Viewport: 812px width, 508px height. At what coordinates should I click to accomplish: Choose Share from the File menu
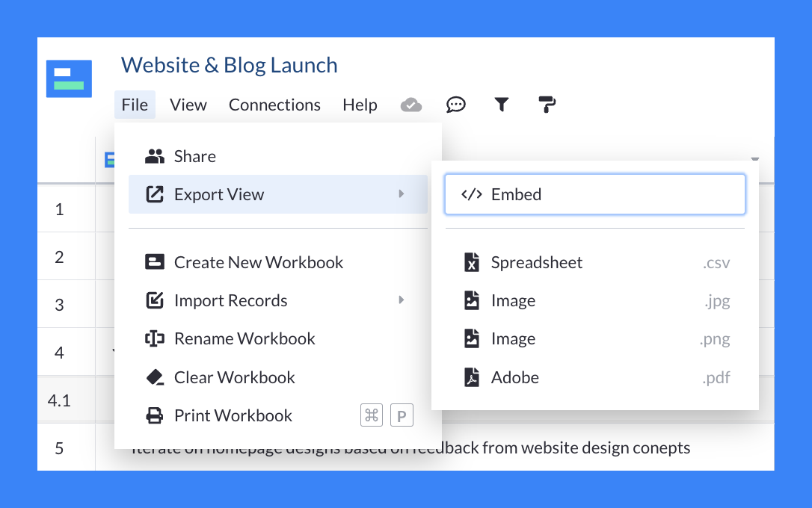coord(194,156)
